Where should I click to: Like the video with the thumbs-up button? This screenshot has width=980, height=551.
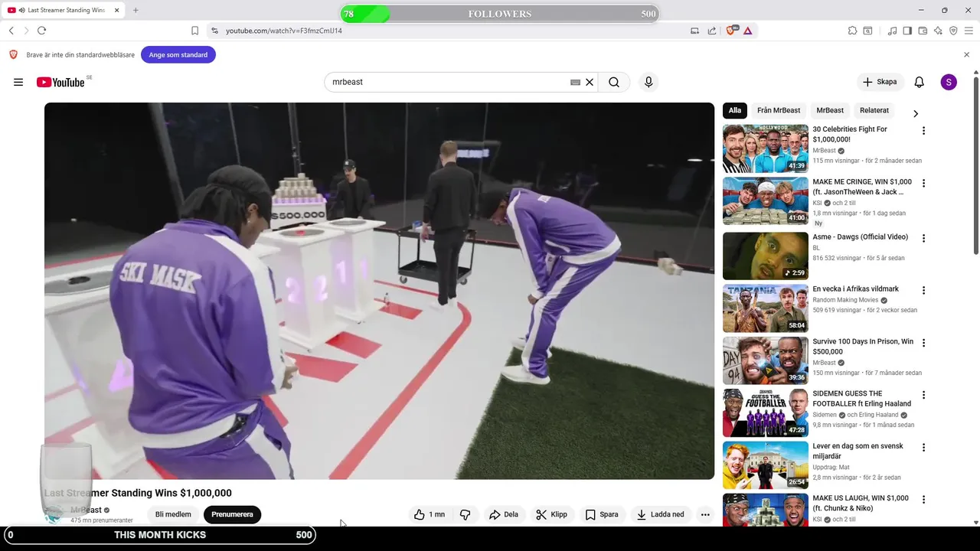pos(429,514)
